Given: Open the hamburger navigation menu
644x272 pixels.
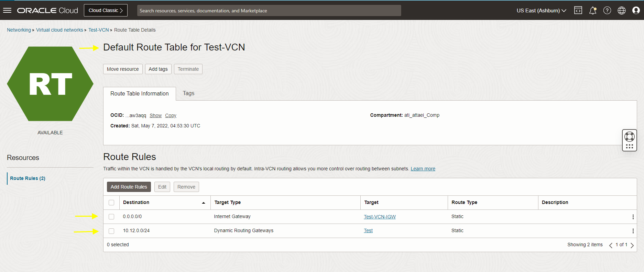Looking at the screenshot, I should point(7,10).
